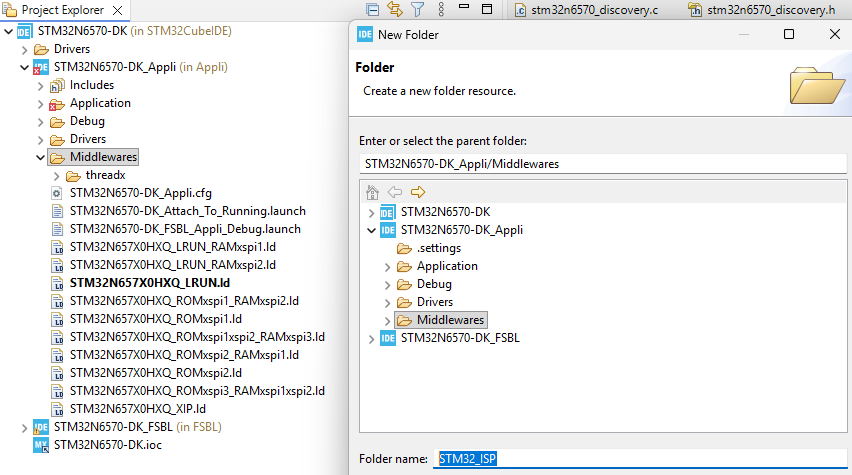Viewport: 852px width, 475px height.
Task: Maximize the Project Explorer view
Action: [x=487, y=9]
